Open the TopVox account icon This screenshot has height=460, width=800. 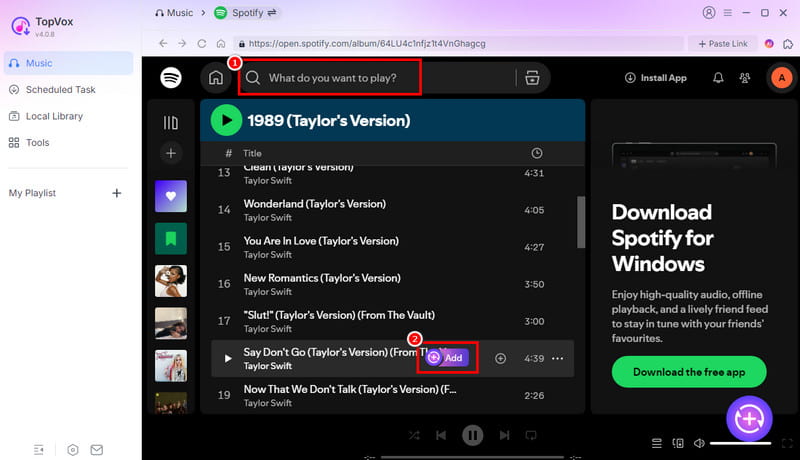pyautogui.click(x=709, y=13)
